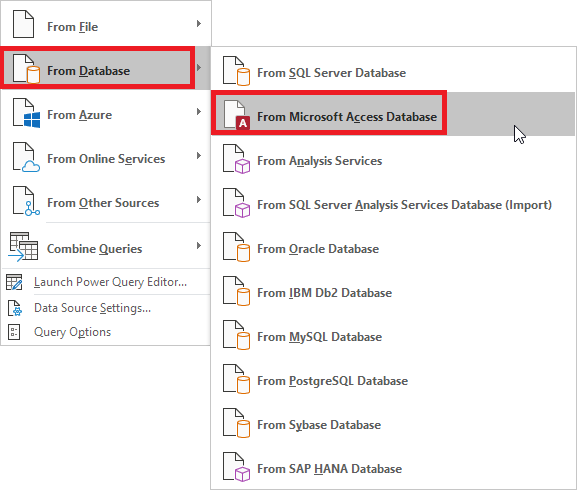This screenshot has width=577, height=490.
Task: Select From SQL Server Database
Action: click(x=393, y=71)
